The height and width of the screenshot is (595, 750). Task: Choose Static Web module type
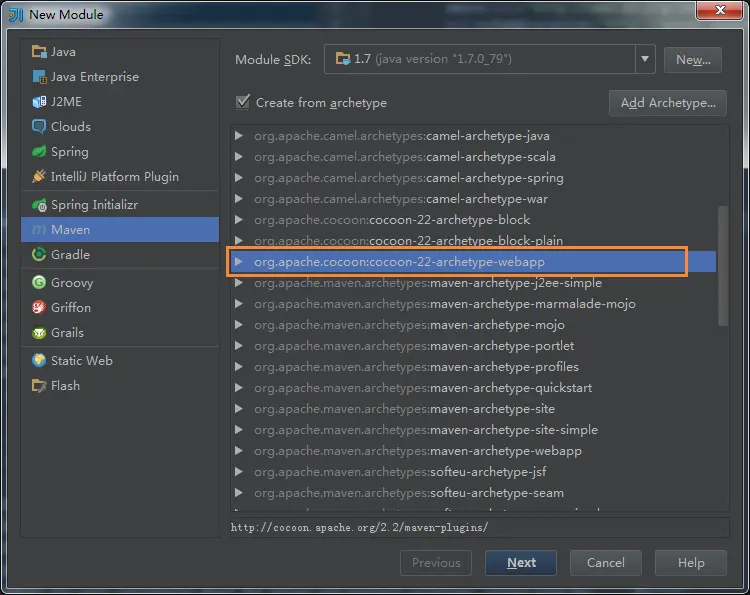pyautogui.click(x=120, y=360)
